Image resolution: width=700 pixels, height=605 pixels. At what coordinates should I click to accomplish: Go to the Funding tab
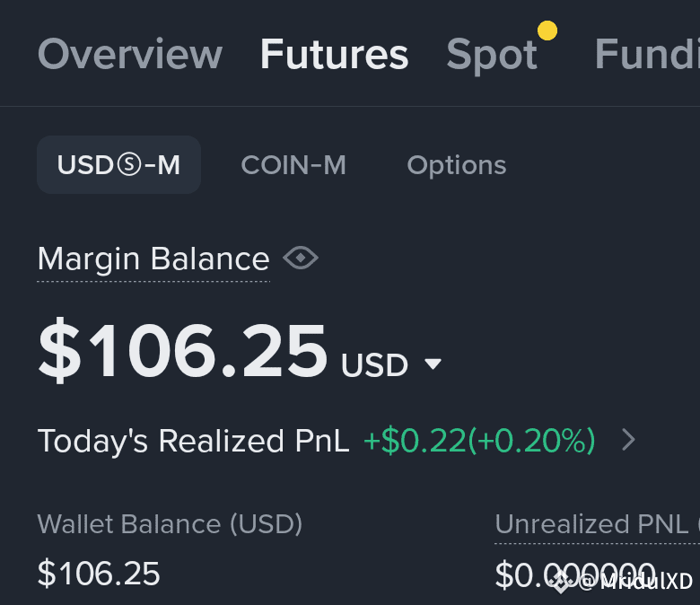click(x=647, y=54)
